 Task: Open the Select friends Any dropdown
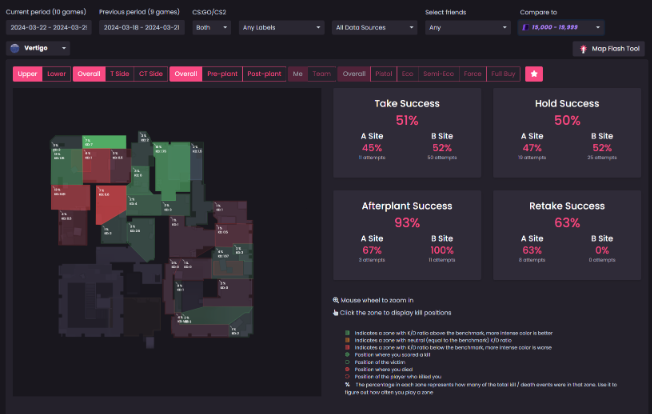pyautogui.click(x=468, y=27)
